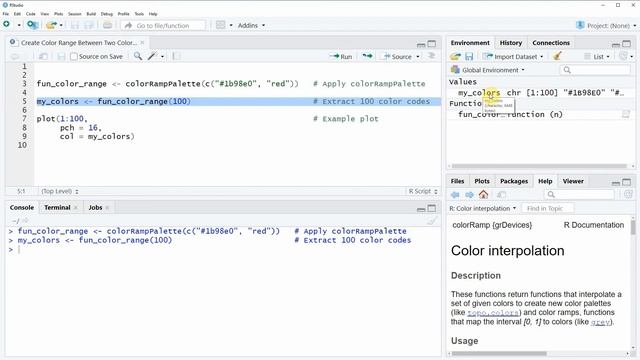Click the Source button
The image size is (640, 360).
[397, 56]
